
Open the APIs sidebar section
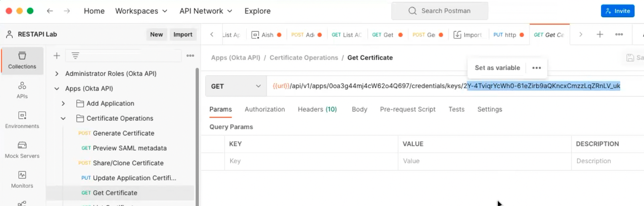(22, 90)
